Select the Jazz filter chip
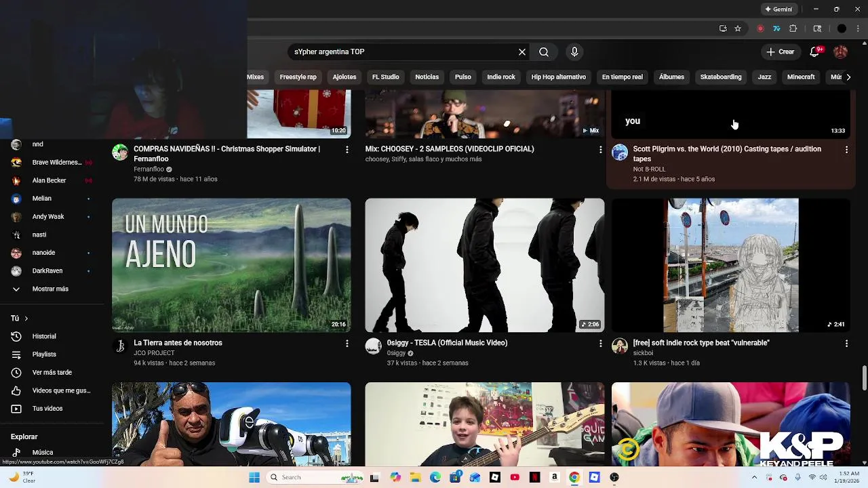 [764, 77]
